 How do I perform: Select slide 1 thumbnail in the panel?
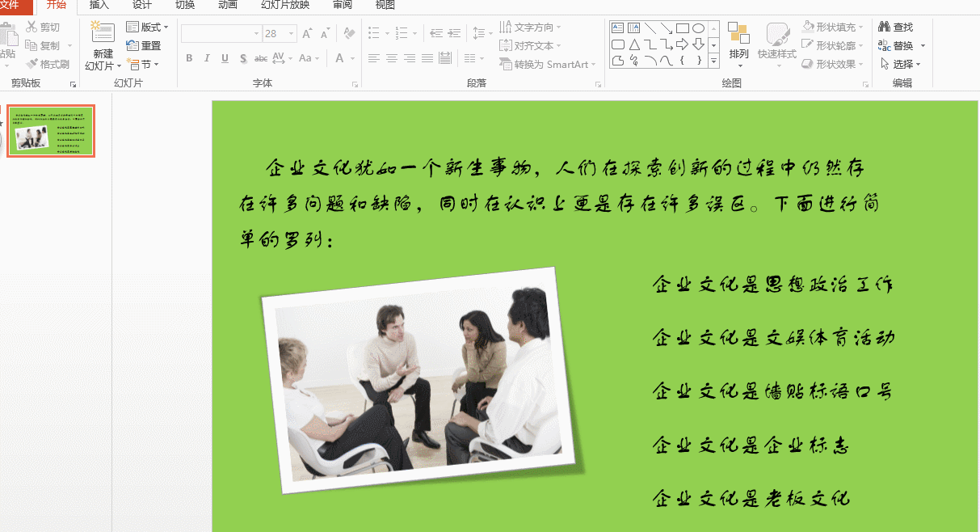tap(50, 130)
